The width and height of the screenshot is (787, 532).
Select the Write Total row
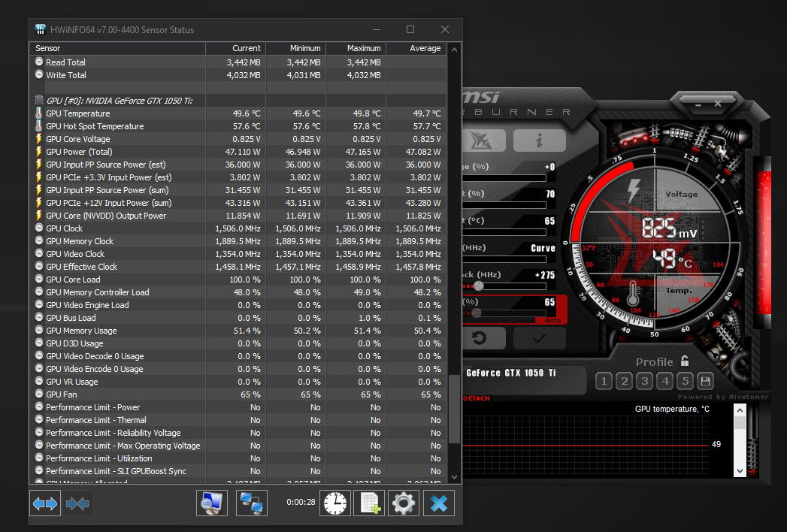(238, 75)
